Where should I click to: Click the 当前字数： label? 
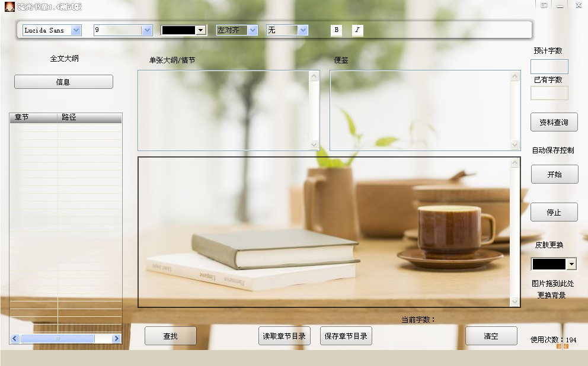click(418, 320)
